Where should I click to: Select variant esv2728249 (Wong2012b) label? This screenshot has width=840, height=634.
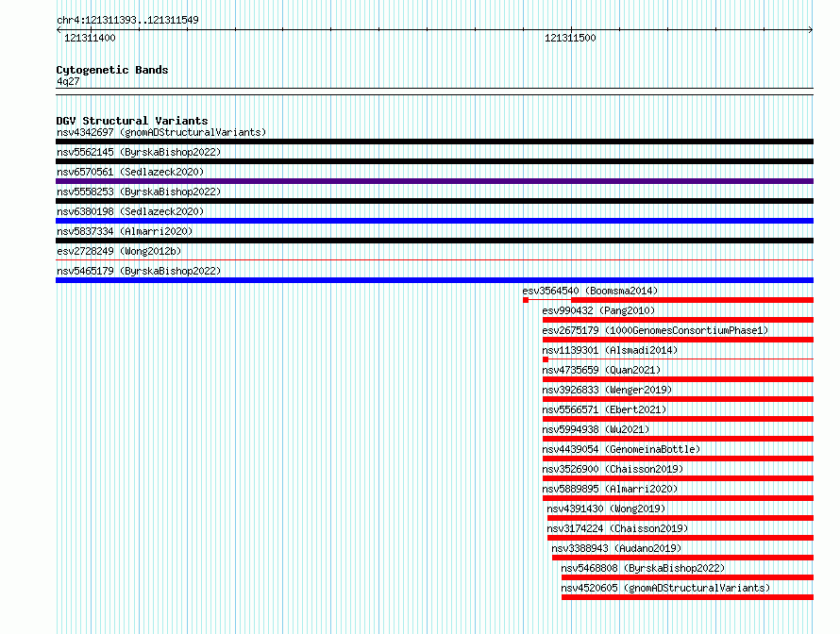[119, 251]
